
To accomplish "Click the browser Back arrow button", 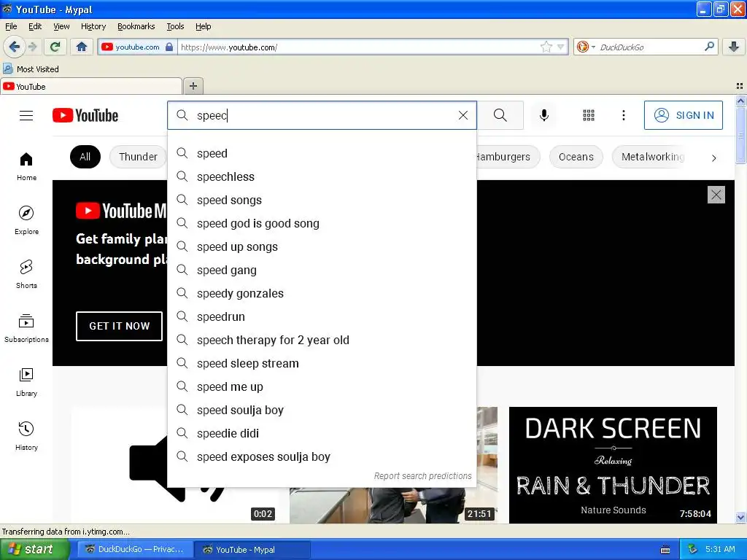I will coord(14,47).
